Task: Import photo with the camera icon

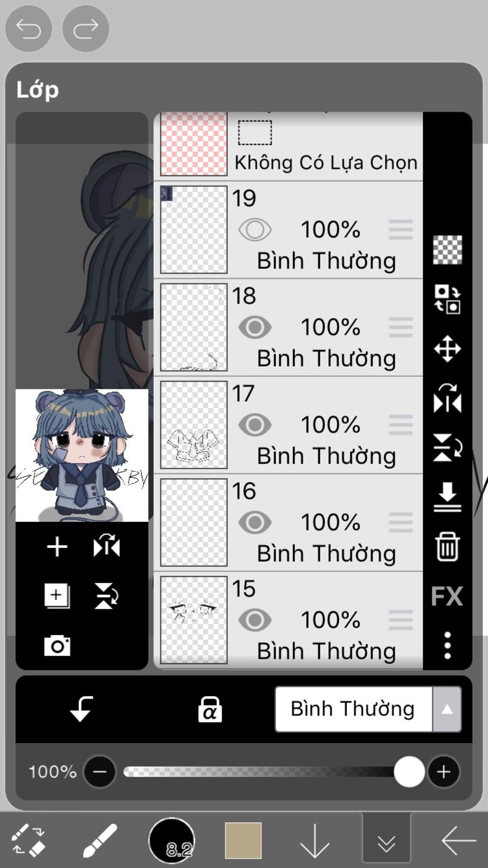Action: [x=57, y=645]
